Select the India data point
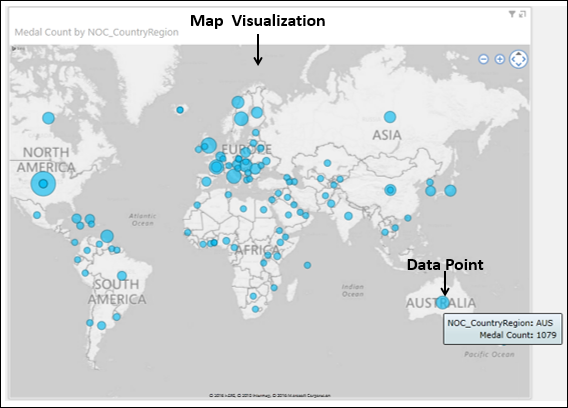The height and width of the screenshot is (408, 568). point(348,216)
